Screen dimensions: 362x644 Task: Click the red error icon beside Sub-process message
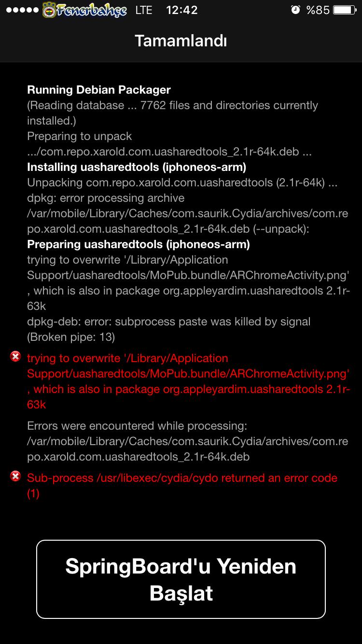16,476
